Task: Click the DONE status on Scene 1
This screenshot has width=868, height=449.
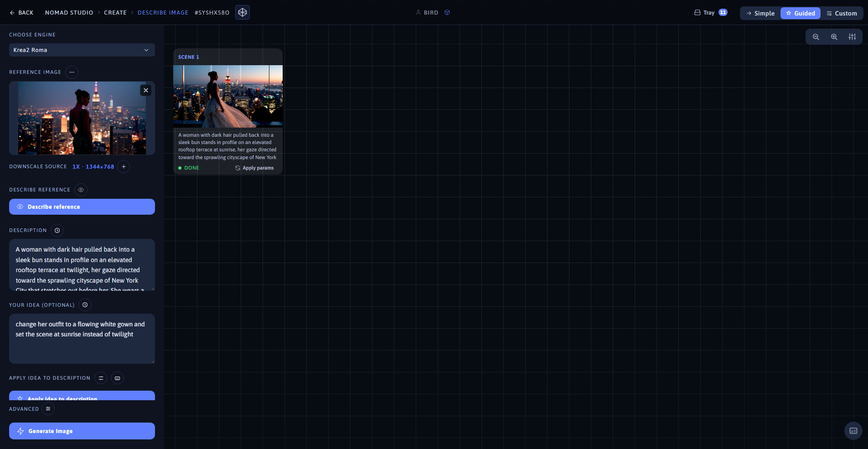Action: click(x=189, y=168)
